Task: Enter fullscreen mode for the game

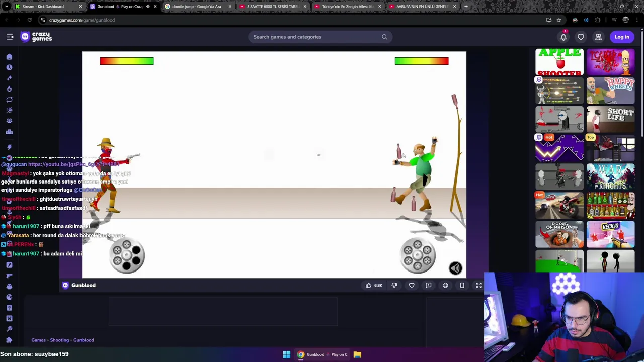Action: pyautogui.click(x=479, y=285)
